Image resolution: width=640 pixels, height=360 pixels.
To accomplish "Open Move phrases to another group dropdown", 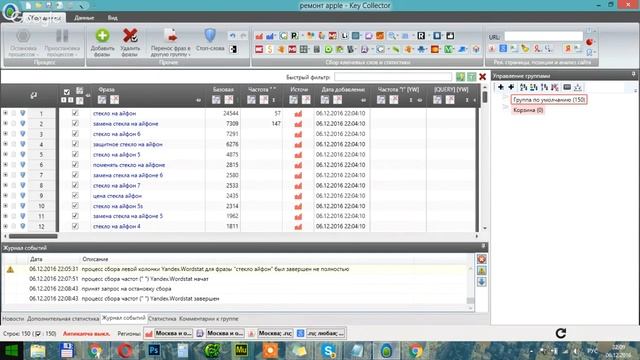I will 171,42.
